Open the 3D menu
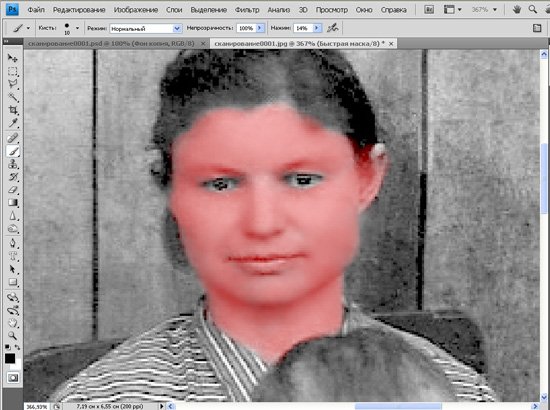The width and height of the screenshot is (550, 410). (x=303, y=10)
